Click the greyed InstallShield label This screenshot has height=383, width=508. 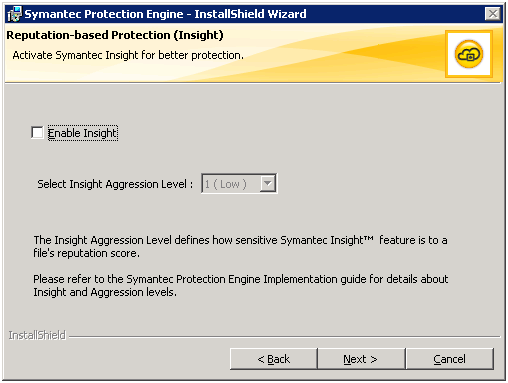[37, 335]
